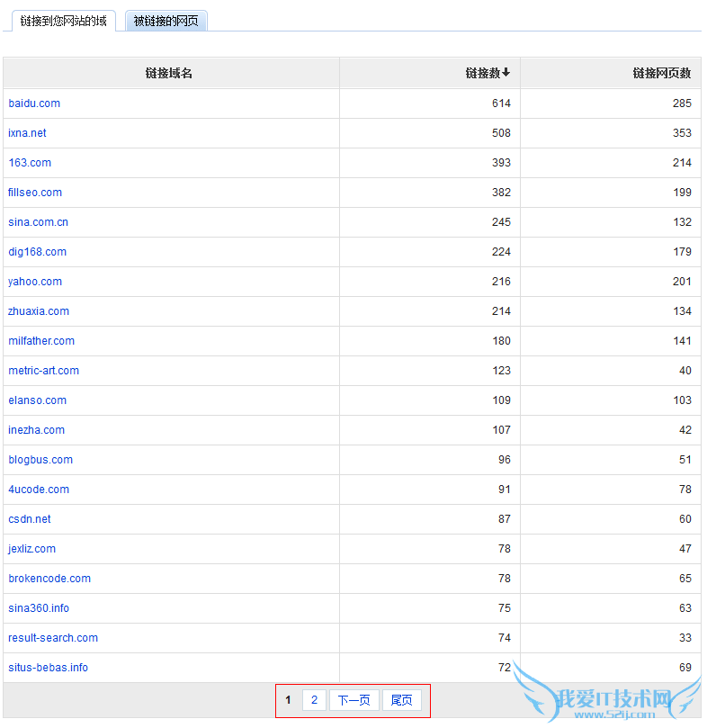The height and width of the screenshot is (728, 707).
Task: Open elanso.com domain link
Action: 37,400
